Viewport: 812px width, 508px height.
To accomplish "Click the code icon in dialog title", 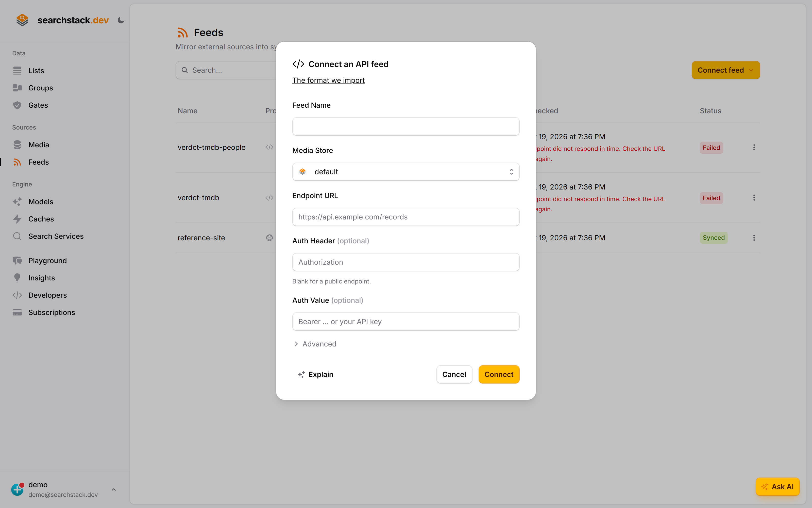I will 298,64.
